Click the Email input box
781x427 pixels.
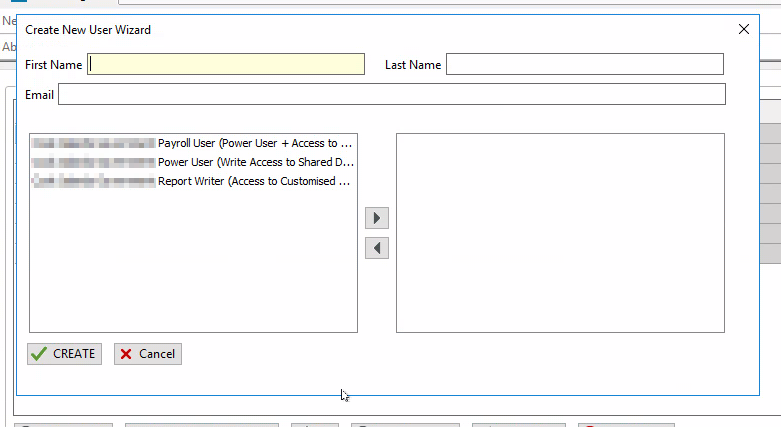391,94
